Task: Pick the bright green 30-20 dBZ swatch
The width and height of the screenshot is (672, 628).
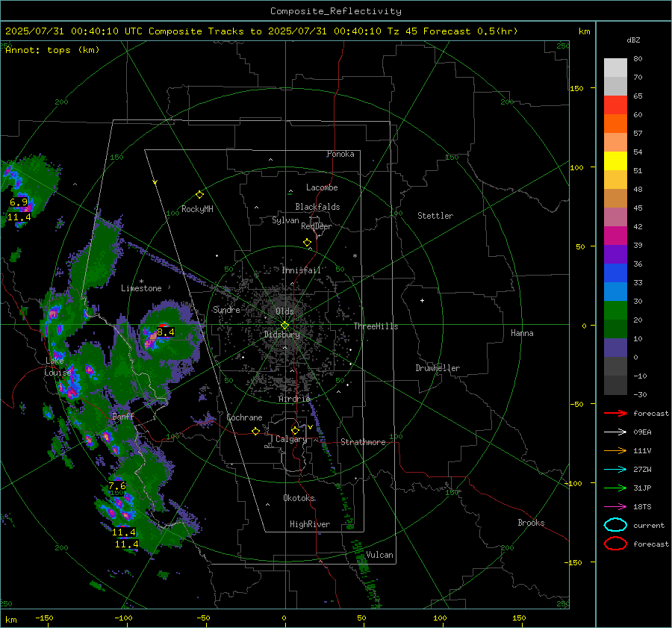Action: [615, 311]
